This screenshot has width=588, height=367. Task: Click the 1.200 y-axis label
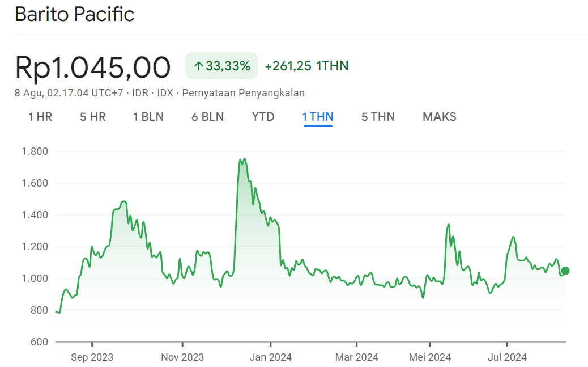(35, 247)
